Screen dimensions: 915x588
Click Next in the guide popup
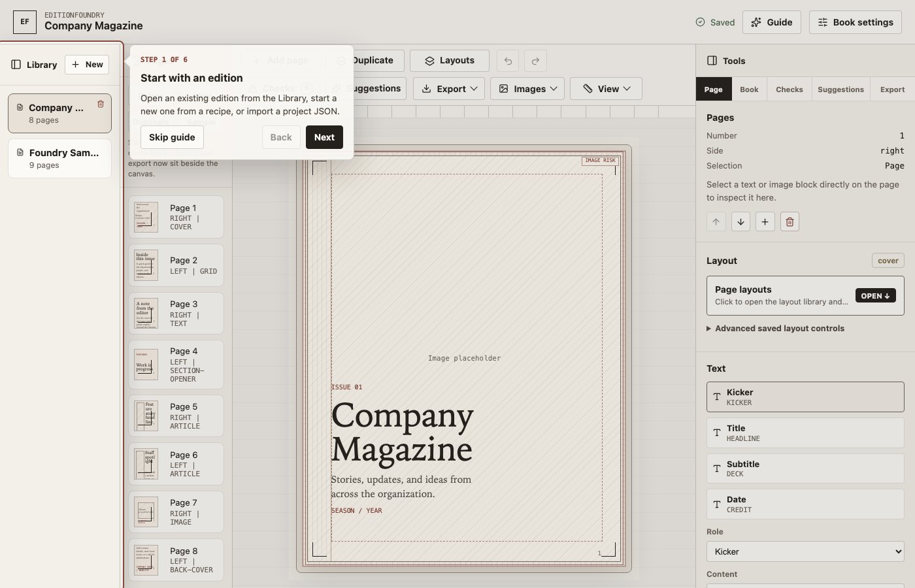(x=324, y=137)
